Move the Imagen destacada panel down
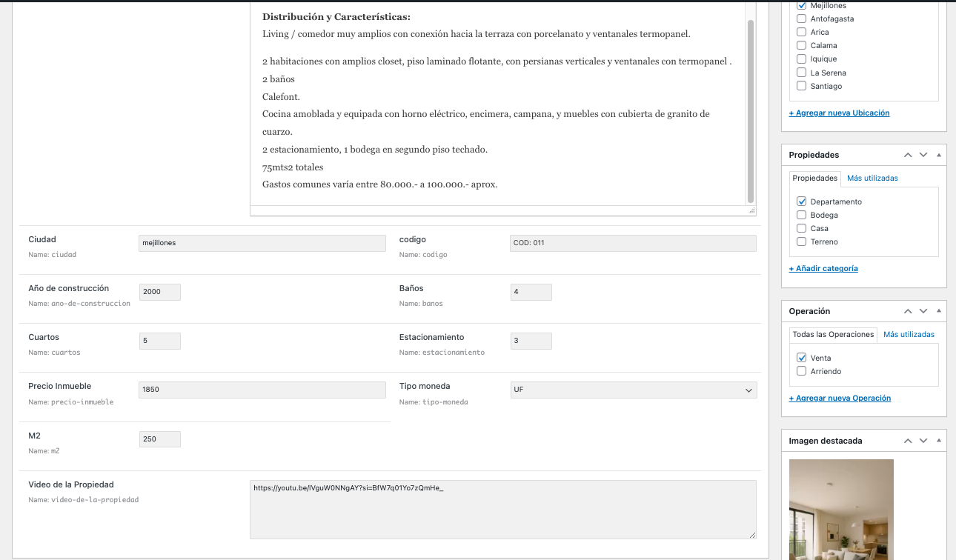The height and width of the screenshot is (560, 956). click(x=923, y=441)
